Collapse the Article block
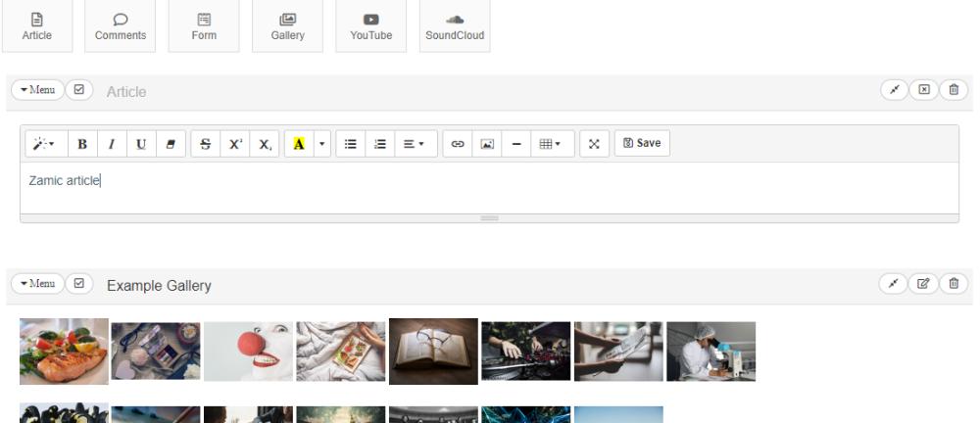980x423 pixels. click(x=895, y=90)
